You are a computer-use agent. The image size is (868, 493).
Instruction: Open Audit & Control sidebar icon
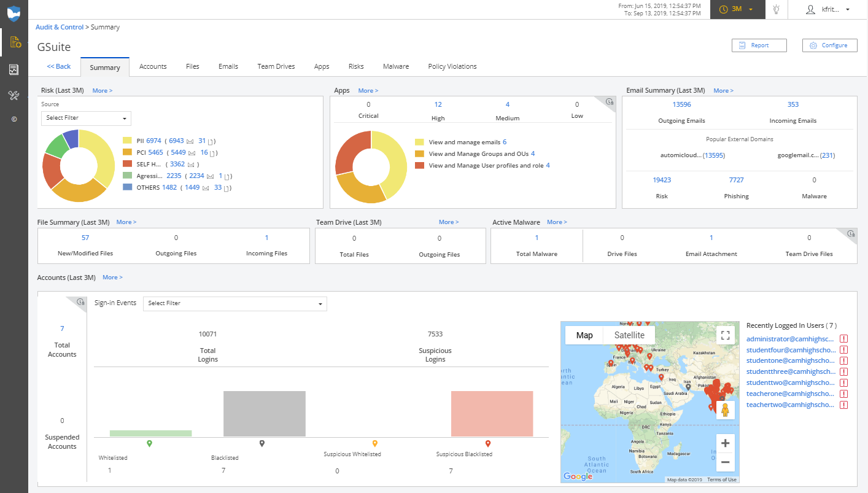(14, 42)
